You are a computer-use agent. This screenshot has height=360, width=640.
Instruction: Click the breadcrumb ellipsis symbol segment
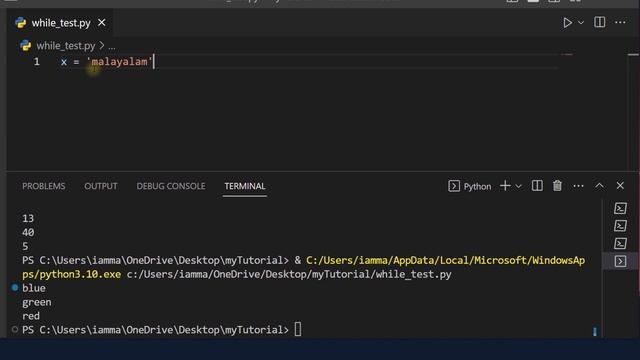coord(112,47)
